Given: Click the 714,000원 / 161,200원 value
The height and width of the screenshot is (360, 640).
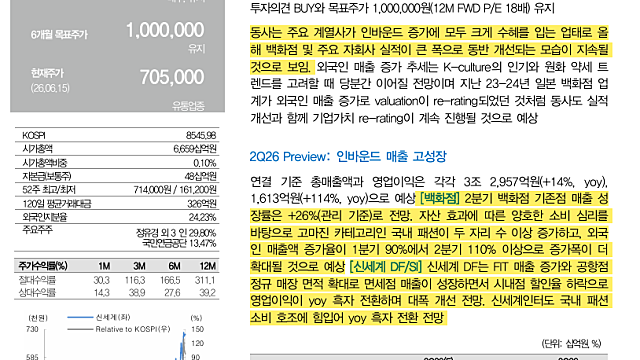Looking at the screenshot, I should pos(175,190).
